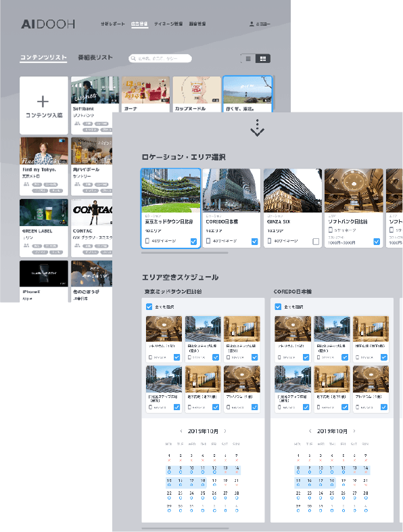403x532 pixels.
Task: Select the 行くぜ、東北。 content card
Action: (x=247, y=94)
